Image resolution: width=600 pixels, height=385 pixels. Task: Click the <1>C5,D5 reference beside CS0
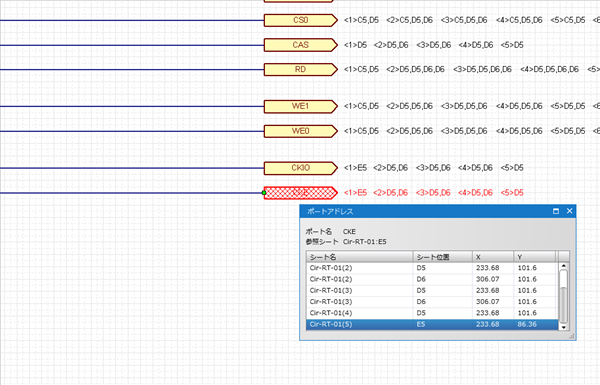click(361, 20)
